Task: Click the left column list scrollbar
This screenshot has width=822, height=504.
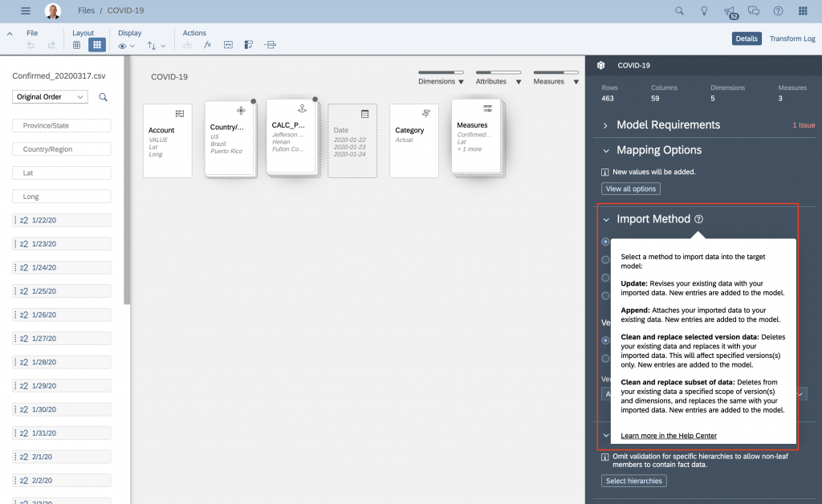Action: pyautogui.click(x=127, y=181)
